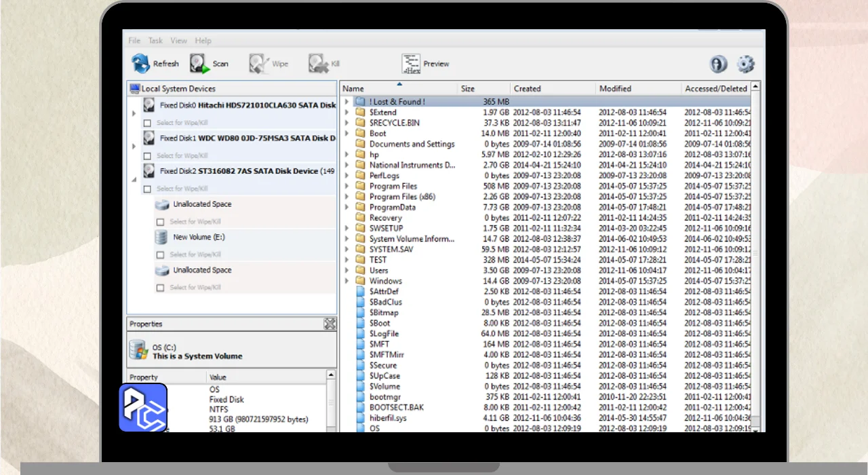This screenshot has height=475, width=868.
Task: Select the New Volume (E:) drive icon
Action: click(161, 237)
